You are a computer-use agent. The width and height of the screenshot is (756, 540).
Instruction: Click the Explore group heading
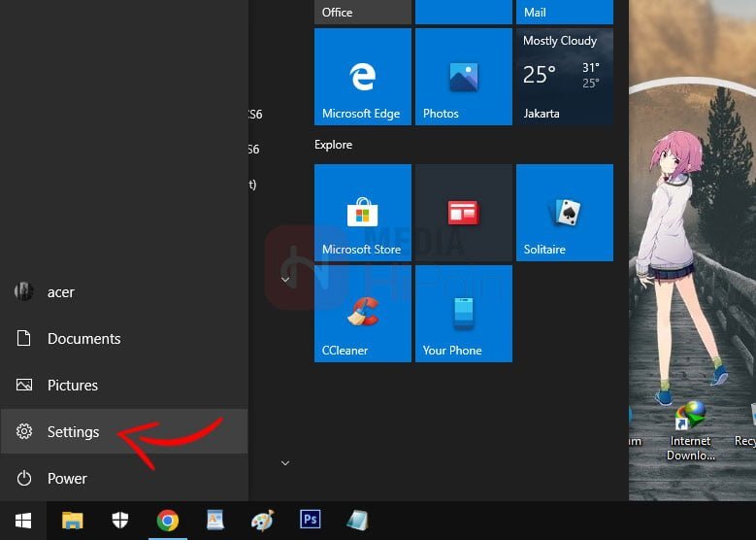pyautogui.click(x=333, y=145)
